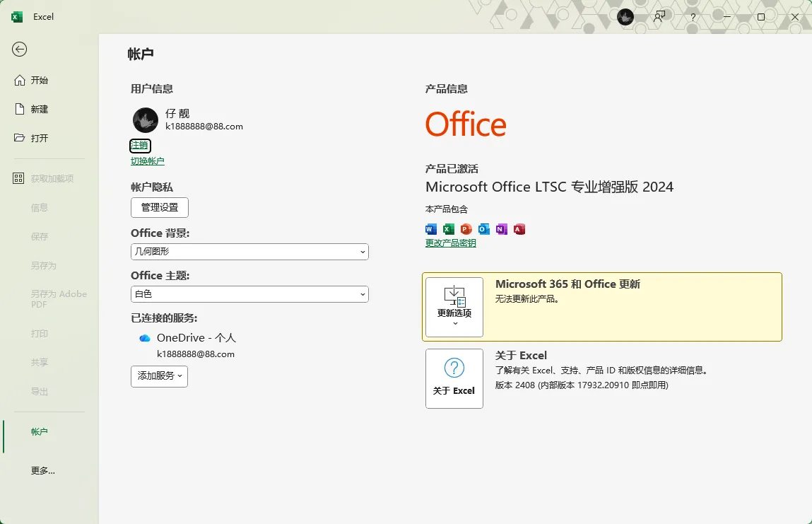
Task: Click the add-ins grid icon
Action: tap(18, 178)
